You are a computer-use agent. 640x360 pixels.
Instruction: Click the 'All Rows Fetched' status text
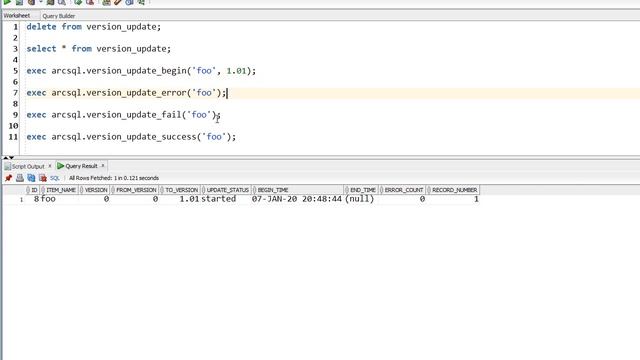[114, 178]
